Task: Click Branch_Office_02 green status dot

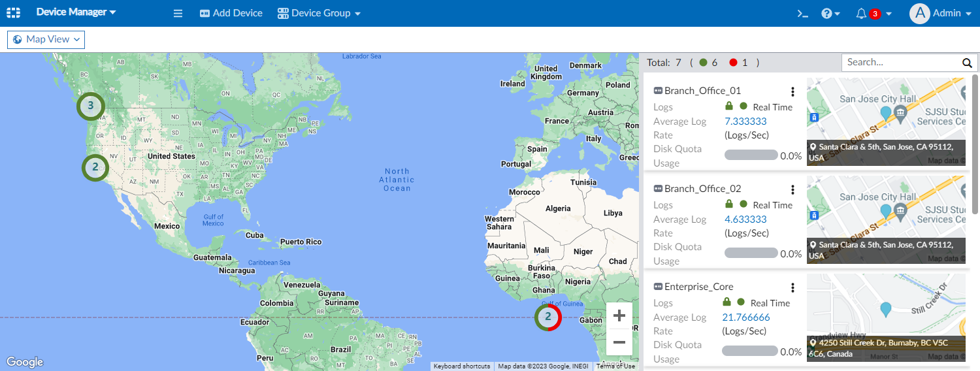Action: point(743,204)
